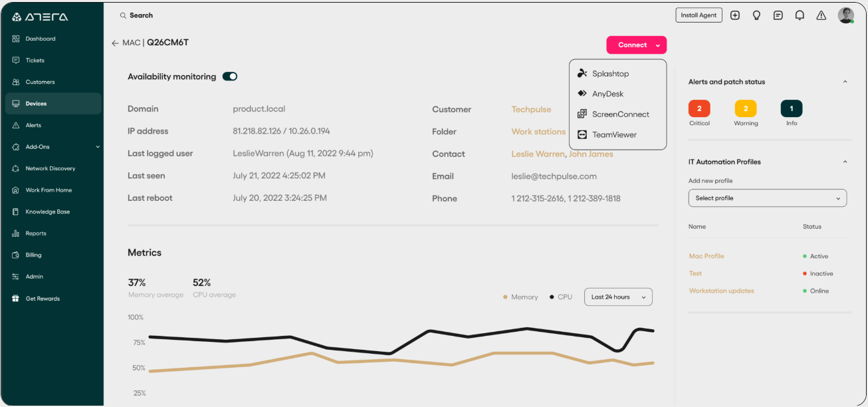Open the Techpulse customer link

pos(531,109)
